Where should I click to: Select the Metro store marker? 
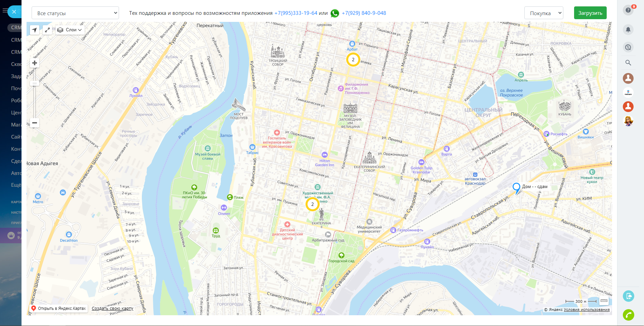pyautogui.click(x=38, y=196)
